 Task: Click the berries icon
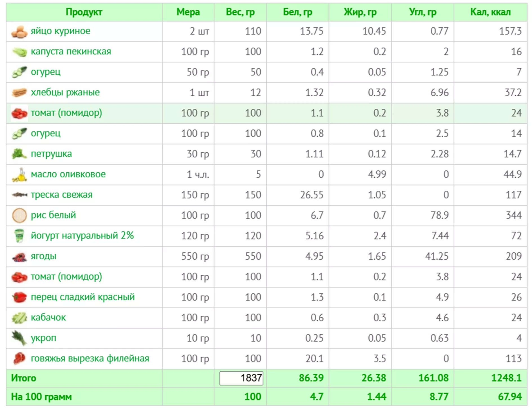point(19,257)
